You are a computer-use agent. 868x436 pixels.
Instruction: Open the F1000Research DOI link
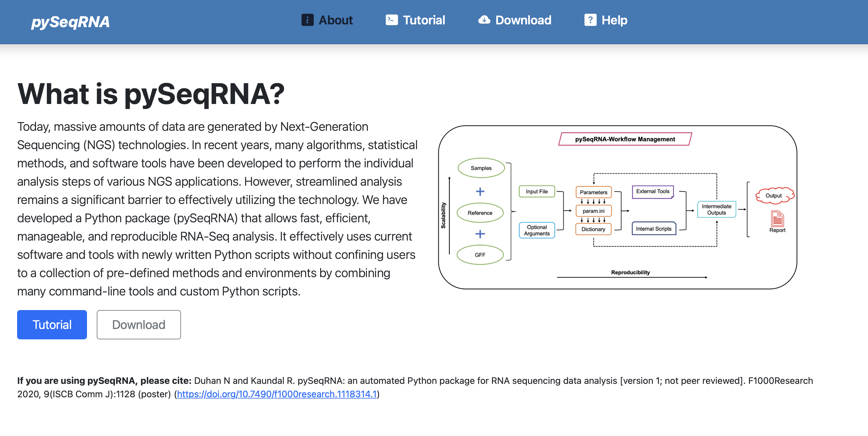276,394
